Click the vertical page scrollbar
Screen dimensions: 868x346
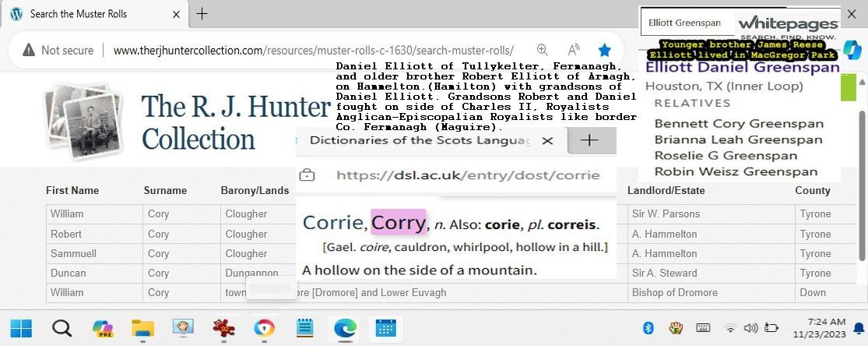[x=863, y=185]
